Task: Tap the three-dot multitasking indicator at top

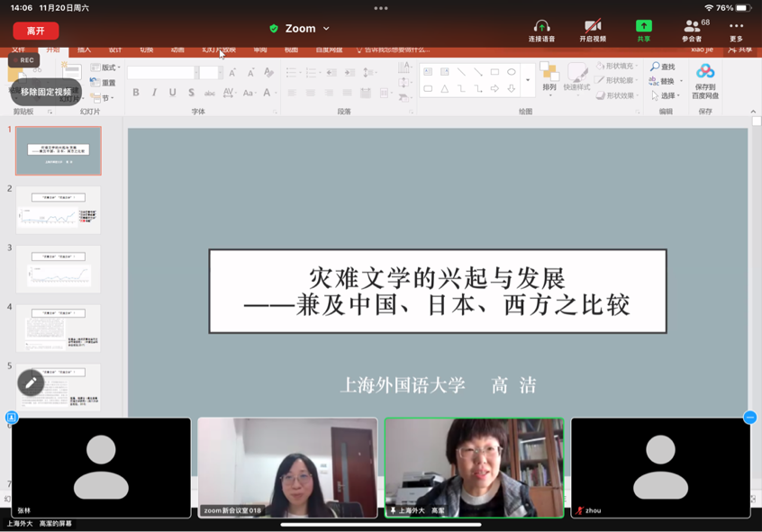Action: (381, 8)
